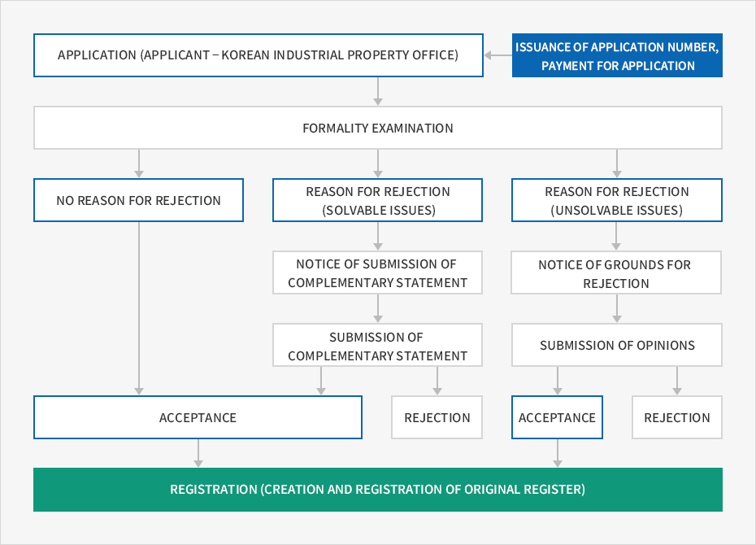Click the Formality Examination box

pos(378,128)
